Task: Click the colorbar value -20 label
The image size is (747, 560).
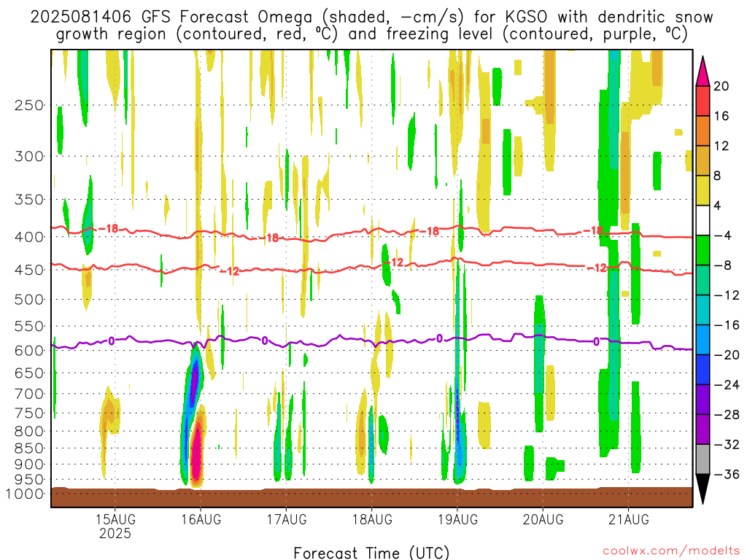Action: coord(727,355)
